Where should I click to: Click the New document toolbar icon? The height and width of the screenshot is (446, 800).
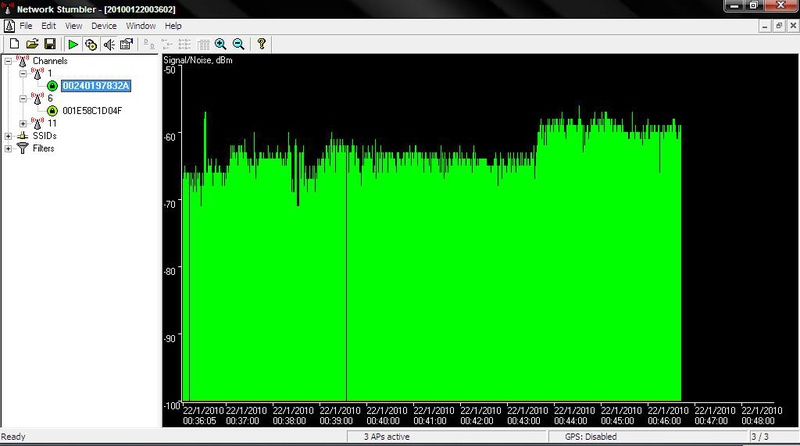tap(14, 44)
